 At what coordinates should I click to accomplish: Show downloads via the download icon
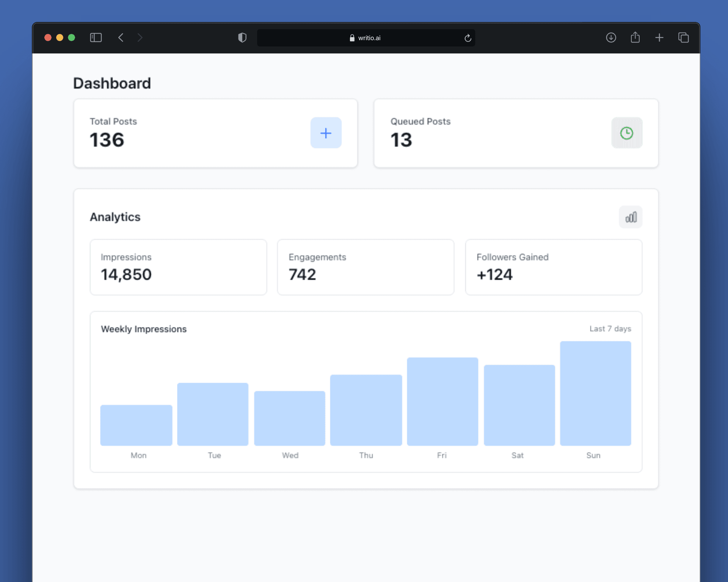point(610,38)
